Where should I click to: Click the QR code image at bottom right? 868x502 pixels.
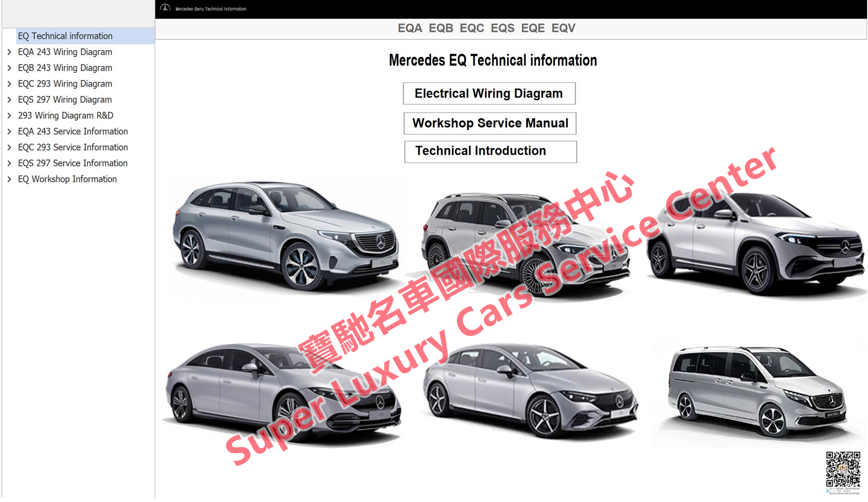(843, 469)
